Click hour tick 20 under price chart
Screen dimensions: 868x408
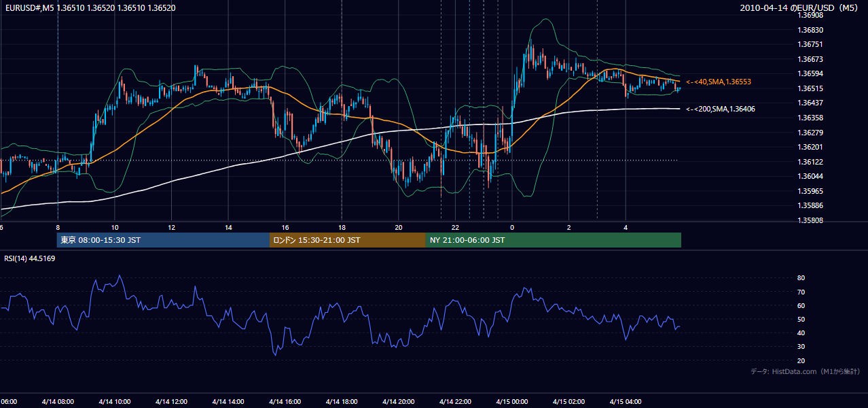[399, 228]
